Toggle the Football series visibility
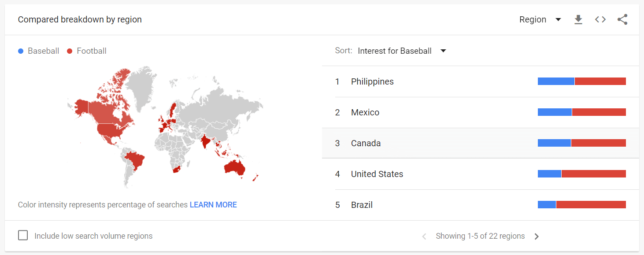 (86, 51)
